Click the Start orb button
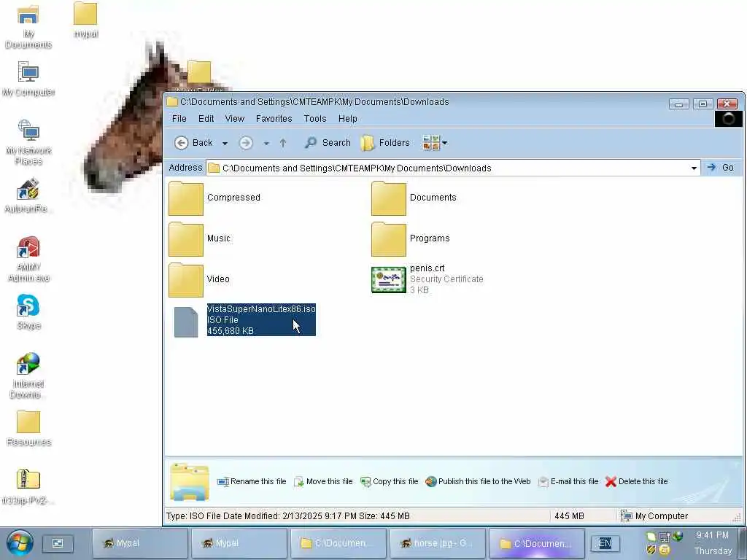This screenshot has width=747, height=560. coord(20,543)
